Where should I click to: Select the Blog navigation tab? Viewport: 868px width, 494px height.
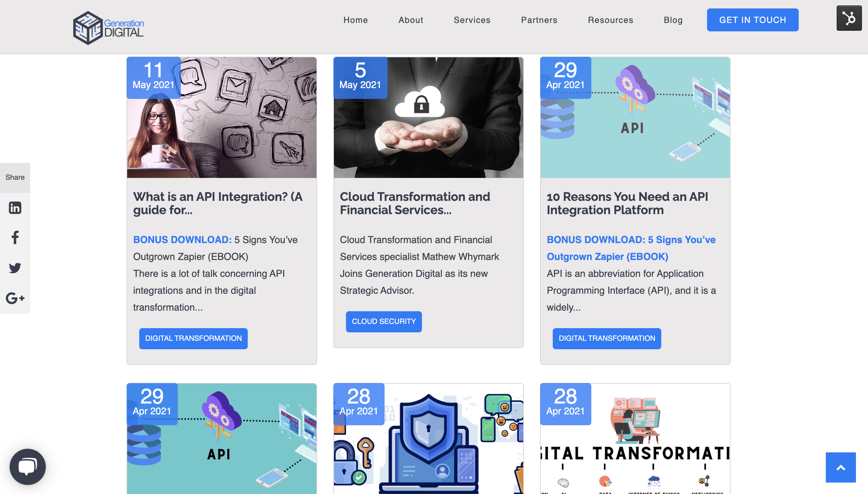pos(673,20)
